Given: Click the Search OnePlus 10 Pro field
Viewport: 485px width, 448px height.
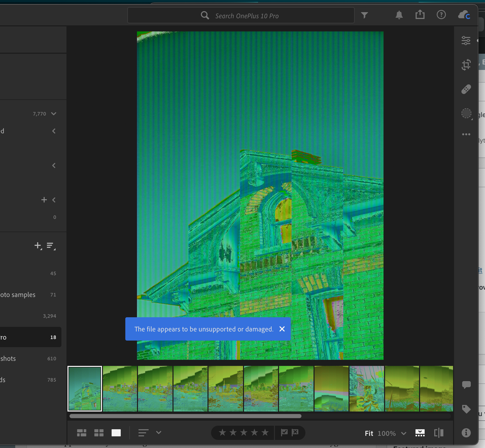Looking at the screenshot, I should tap(247, 16).
